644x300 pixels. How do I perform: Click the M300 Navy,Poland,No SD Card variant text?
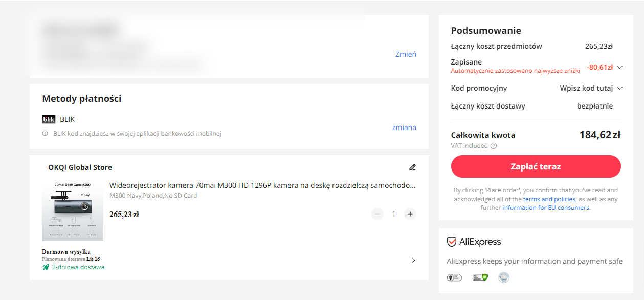tap(153, 196)
